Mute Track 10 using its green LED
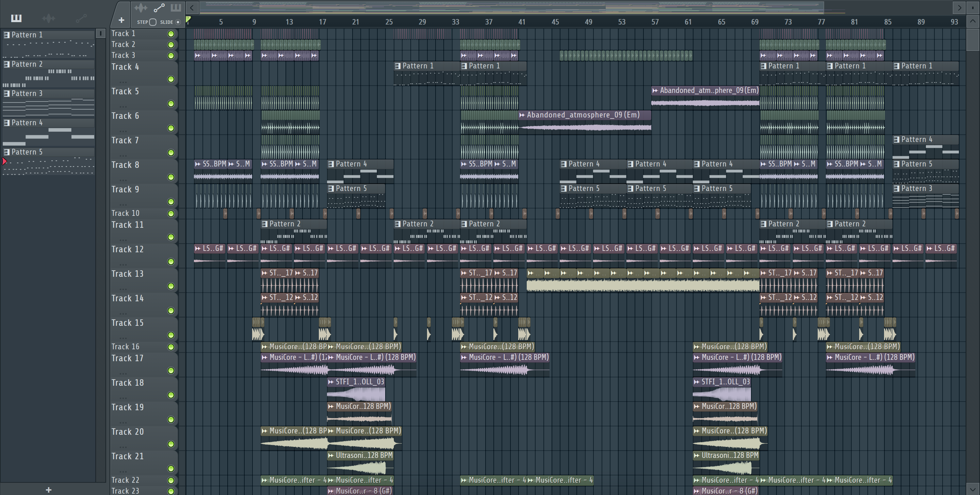The height and width of the screenshot is (495, 980). (171, 213)
